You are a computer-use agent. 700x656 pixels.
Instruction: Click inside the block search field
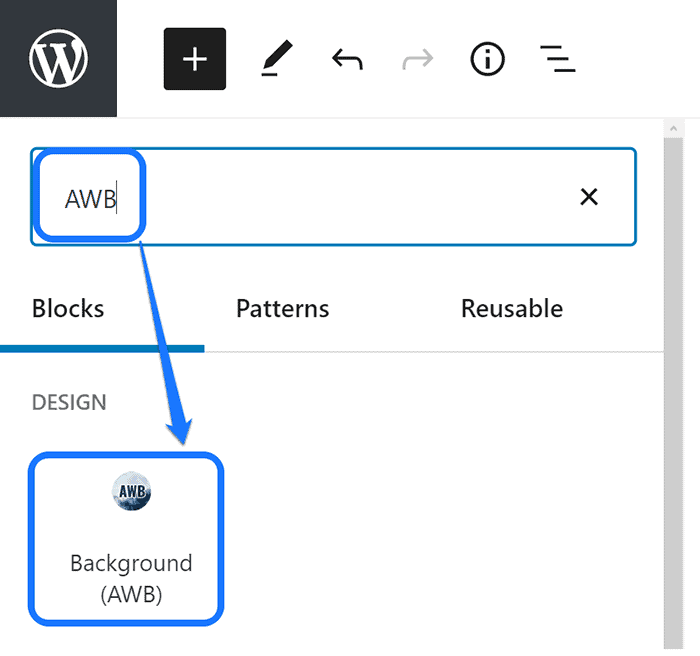[350, 197]
